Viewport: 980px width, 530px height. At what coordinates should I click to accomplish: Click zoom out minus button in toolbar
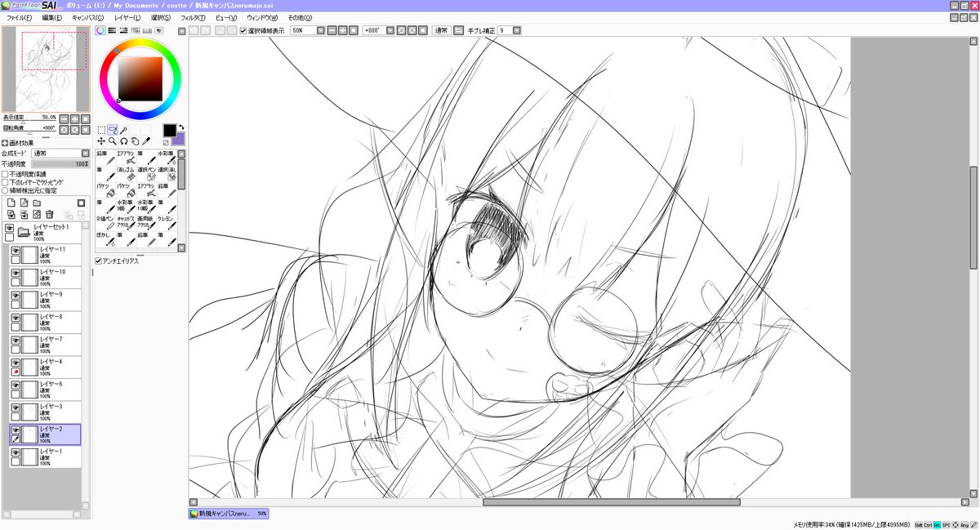[332, 30]
